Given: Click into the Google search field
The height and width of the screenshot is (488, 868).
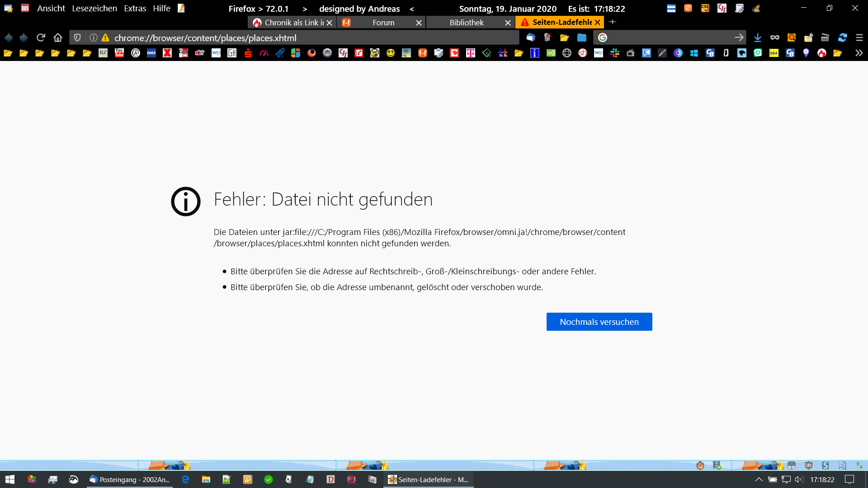Looking at the screenshot, I should (669, 38).
